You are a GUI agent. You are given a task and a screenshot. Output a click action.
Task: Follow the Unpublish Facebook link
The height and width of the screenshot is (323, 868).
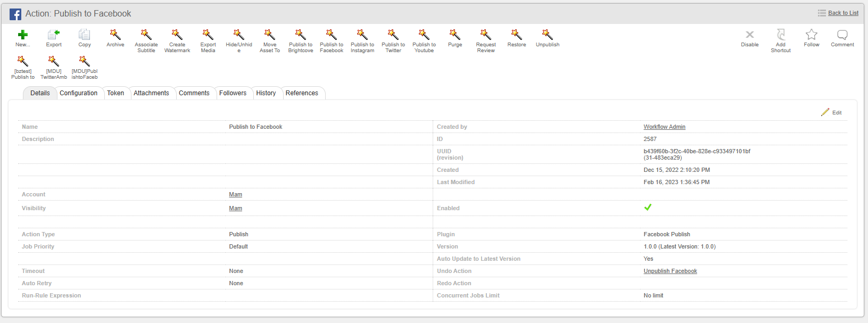pos(670,271)
